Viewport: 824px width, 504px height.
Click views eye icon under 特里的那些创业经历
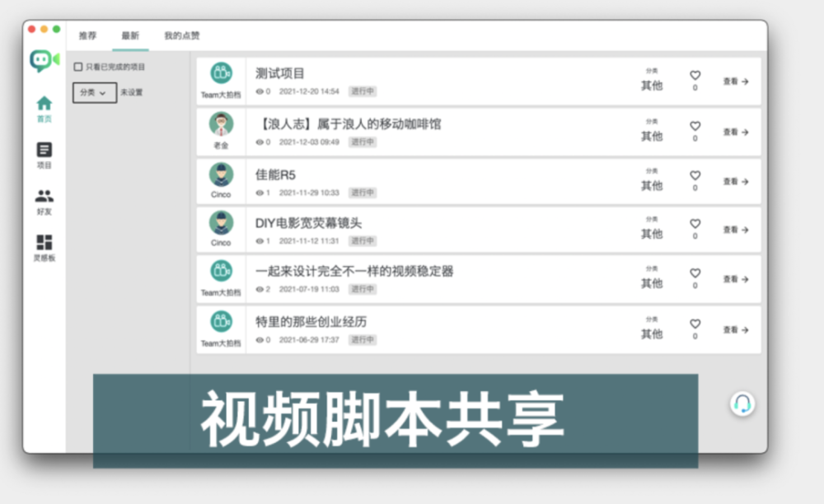click(259, 340)
